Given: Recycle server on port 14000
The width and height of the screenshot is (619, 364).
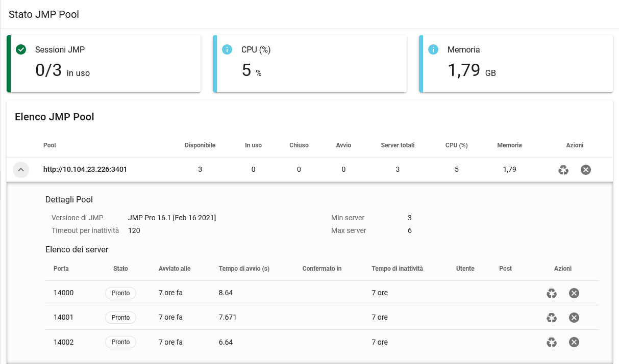Looking at the screenshot, I should (552, 293).
